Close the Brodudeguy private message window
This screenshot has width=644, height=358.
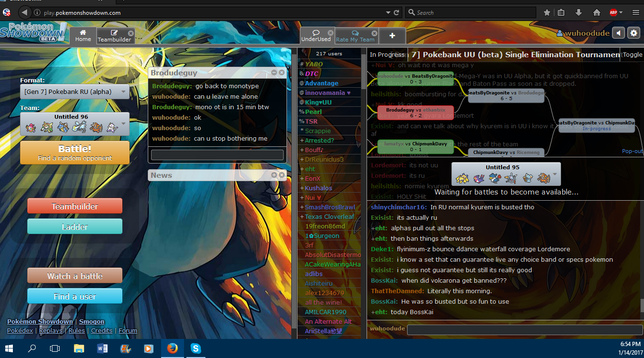282,72
